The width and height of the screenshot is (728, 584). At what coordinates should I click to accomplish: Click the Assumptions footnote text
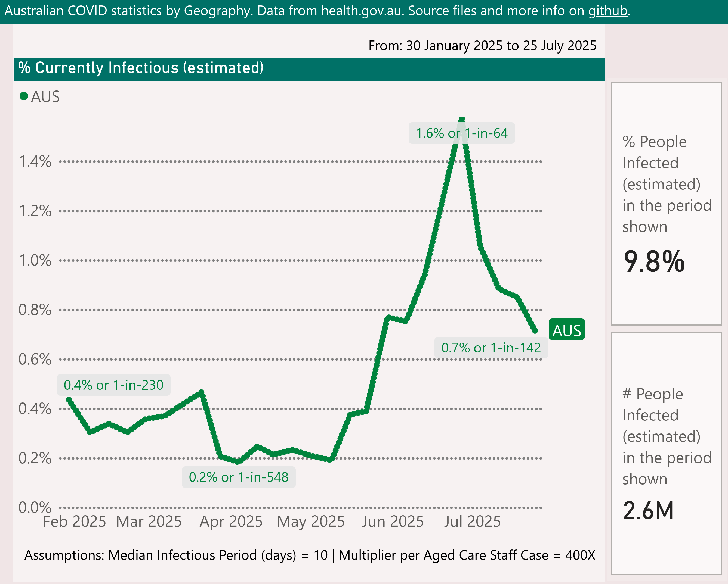[309, 555]
